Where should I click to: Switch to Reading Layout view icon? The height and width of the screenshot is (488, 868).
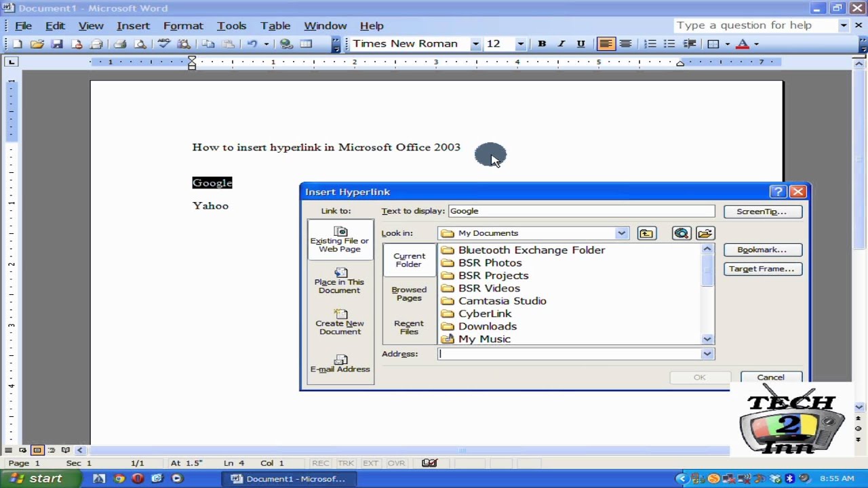tap(66, 450)
